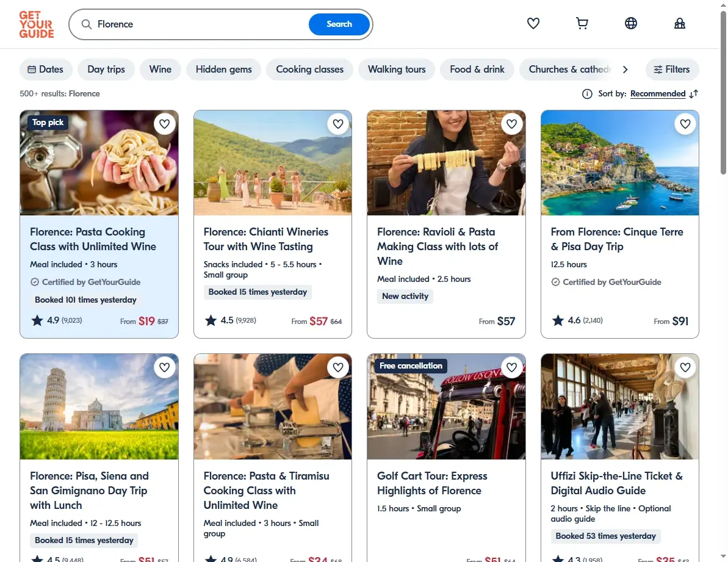Viewport: 728px width, 562px height.
Task: Click Booked 101 times yesterday label
Action: 85,300
